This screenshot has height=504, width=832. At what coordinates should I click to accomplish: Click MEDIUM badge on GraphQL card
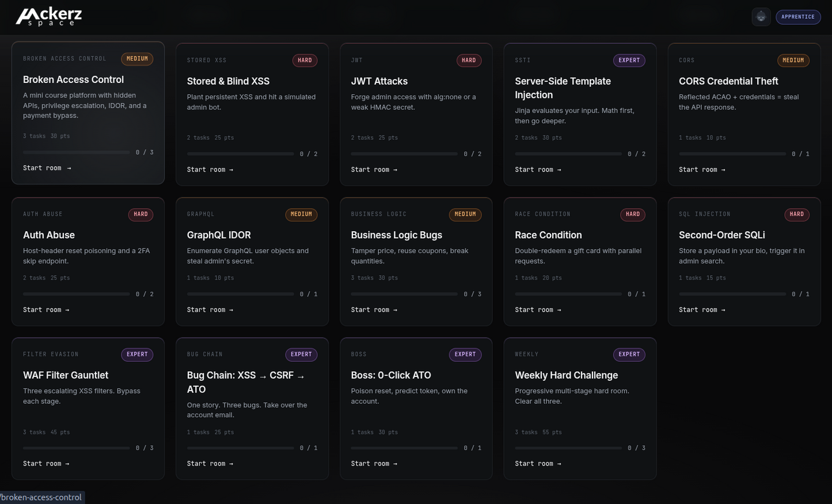(301, 214)
